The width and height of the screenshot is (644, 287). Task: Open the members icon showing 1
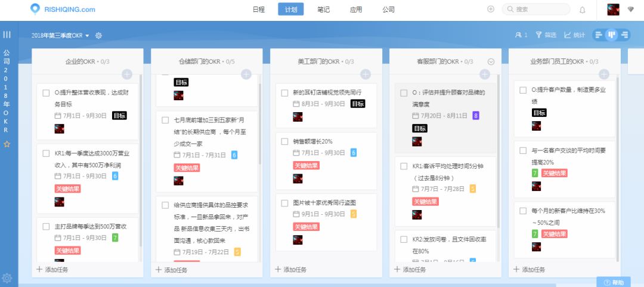tap(521, 35)
